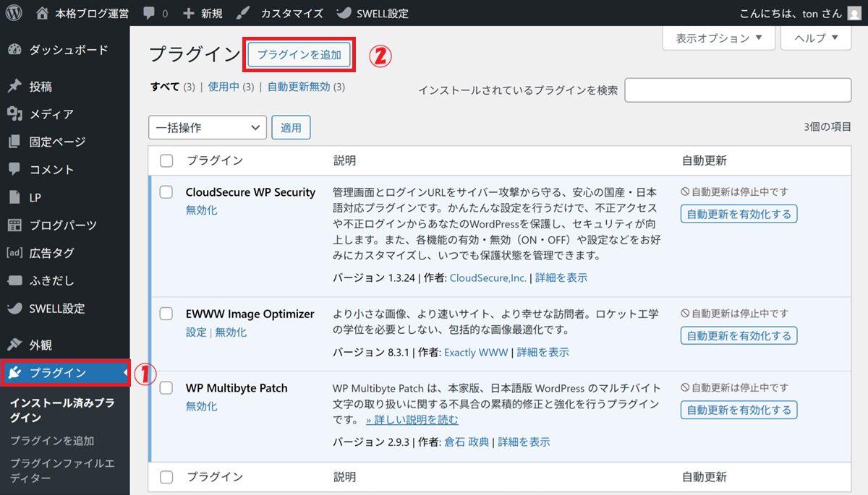Filter plugins by 使用中 tab
Viewport: 868px width, 495px height.
pyautogui.click(x=223, y=87)
